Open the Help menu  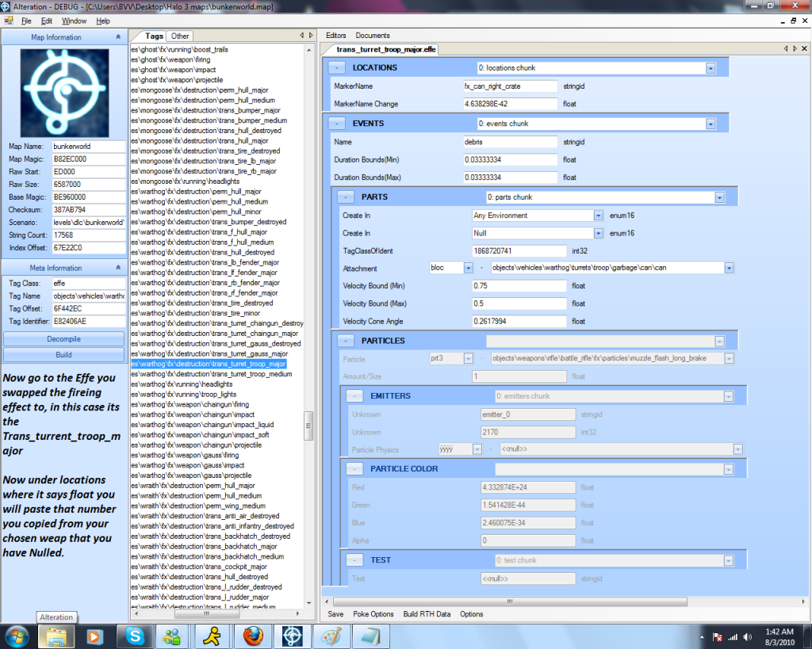pos(103,21)
